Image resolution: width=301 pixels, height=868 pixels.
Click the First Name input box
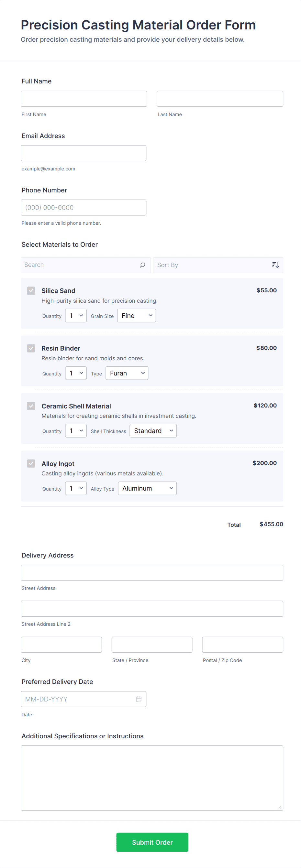tap(84, 98)
